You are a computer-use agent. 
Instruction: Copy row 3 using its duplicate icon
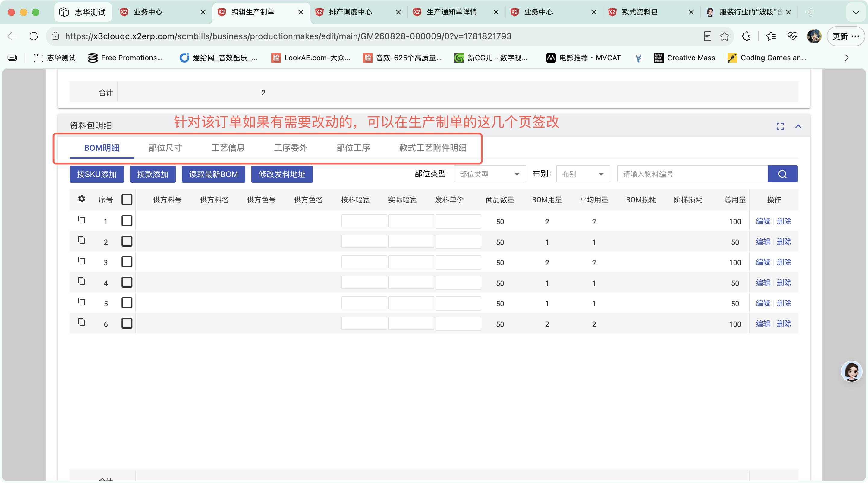tap(82, 260)
